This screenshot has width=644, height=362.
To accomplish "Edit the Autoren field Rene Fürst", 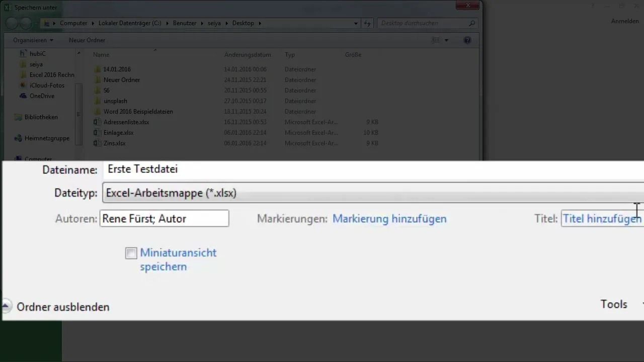I will coord(165,219).
